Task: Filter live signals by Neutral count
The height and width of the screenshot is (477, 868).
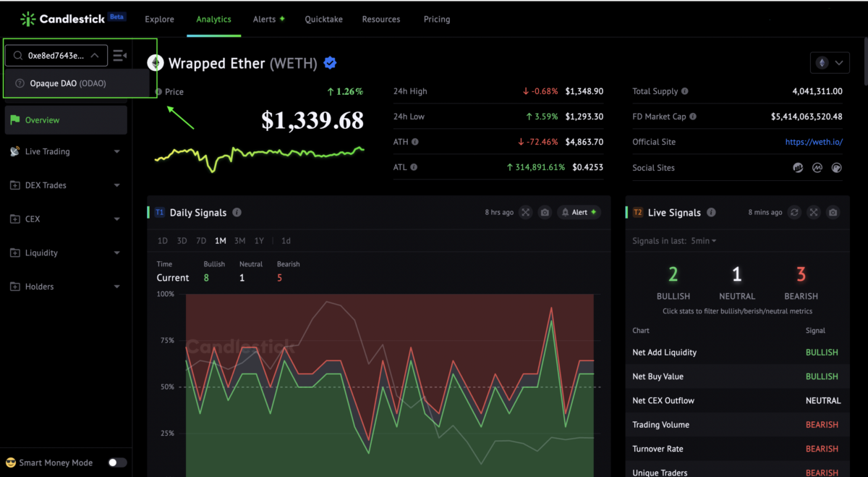Action: (737, 283)
